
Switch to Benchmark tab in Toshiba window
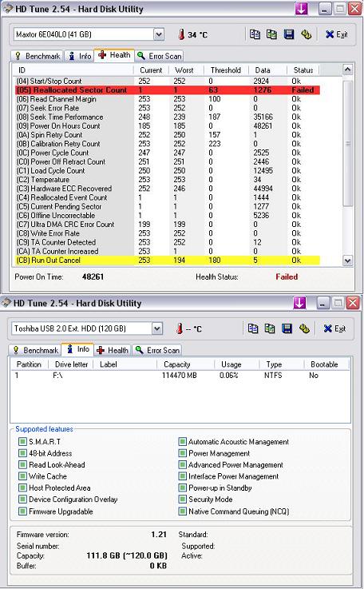(35, 350)
